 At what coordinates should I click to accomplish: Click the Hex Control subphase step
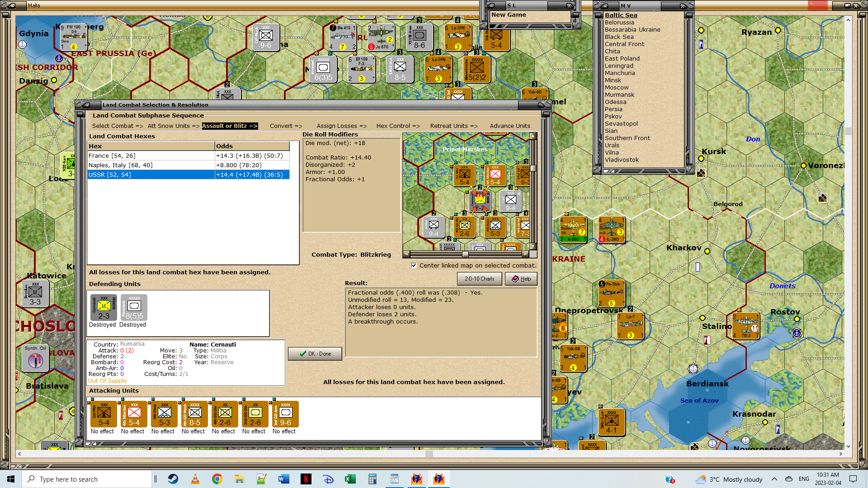(398, 126)
